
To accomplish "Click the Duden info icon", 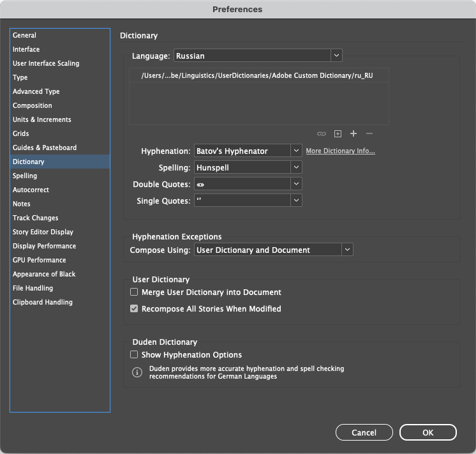I will click(x=137, y=372).
